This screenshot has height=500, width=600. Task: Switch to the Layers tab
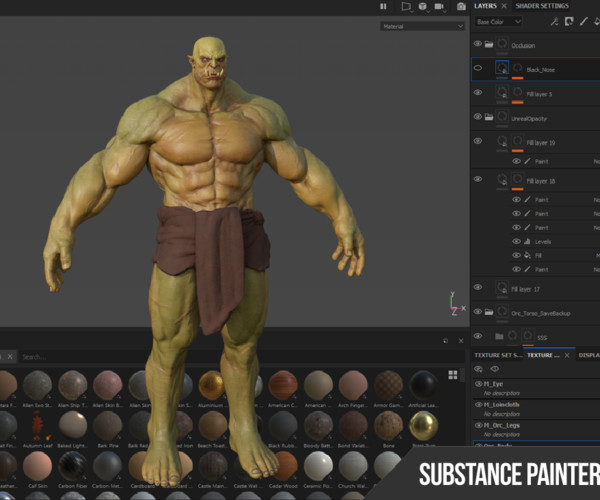[x=485, y=6]
